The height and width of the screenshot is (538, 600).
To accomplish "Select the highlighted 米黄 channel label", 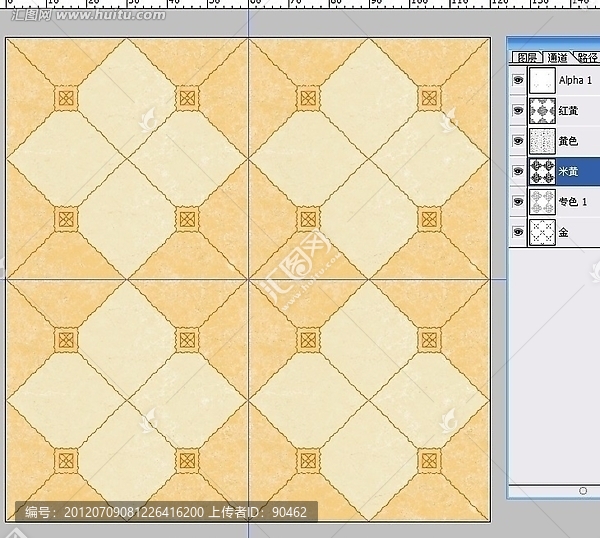I will click(568, 171).
